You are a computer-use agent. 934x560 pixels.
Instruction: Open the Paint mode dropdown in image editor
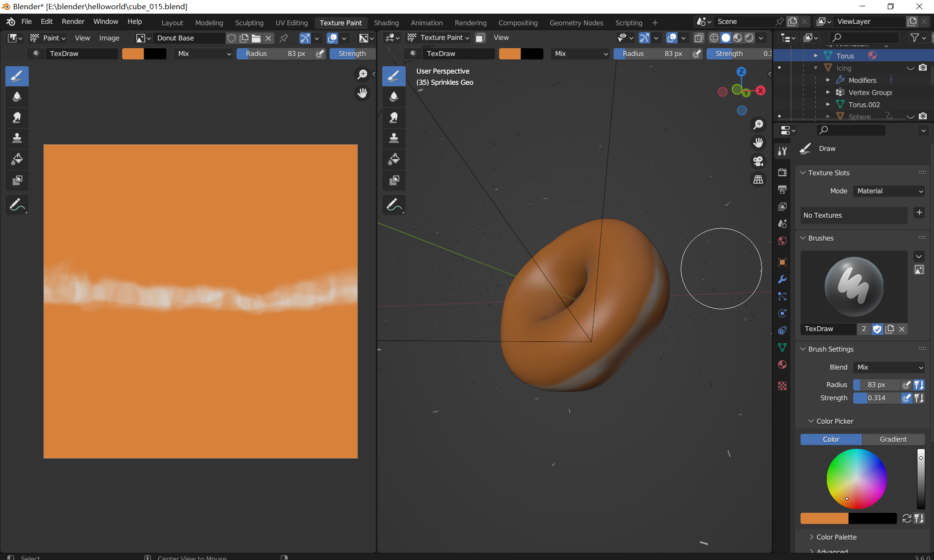tap(48, 38)
